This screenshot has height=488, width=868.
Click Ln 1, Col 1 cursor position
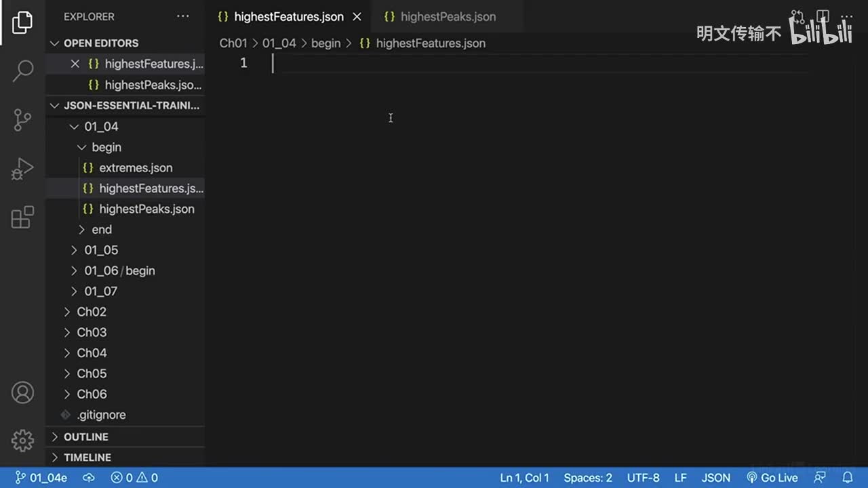[524, 478]
